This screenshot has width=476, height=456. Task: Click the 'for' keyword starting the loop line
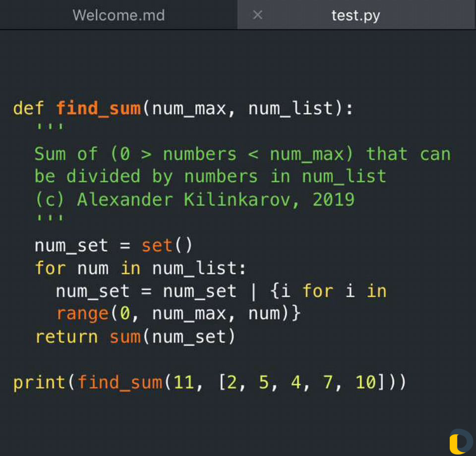50,268
